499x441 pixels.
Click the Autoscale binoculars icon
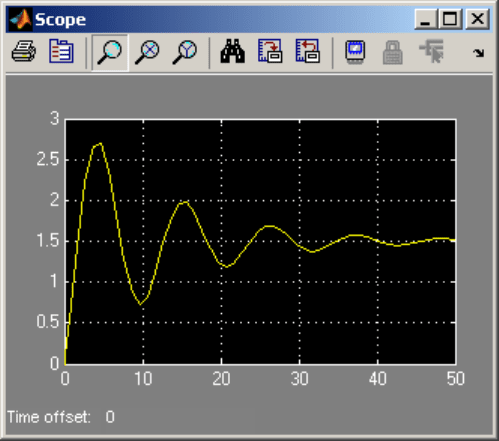coord(233,51)
